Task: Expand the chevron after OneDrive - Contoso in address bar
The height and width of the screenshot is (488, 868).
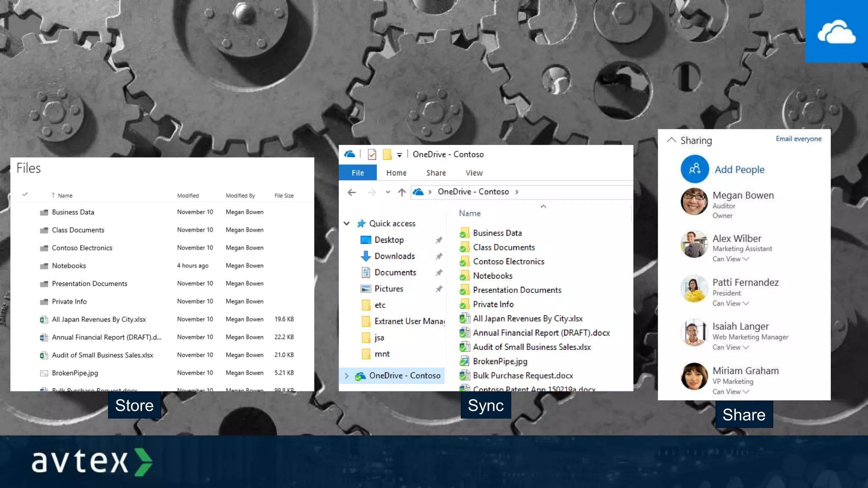Action: tap(517, 192)
